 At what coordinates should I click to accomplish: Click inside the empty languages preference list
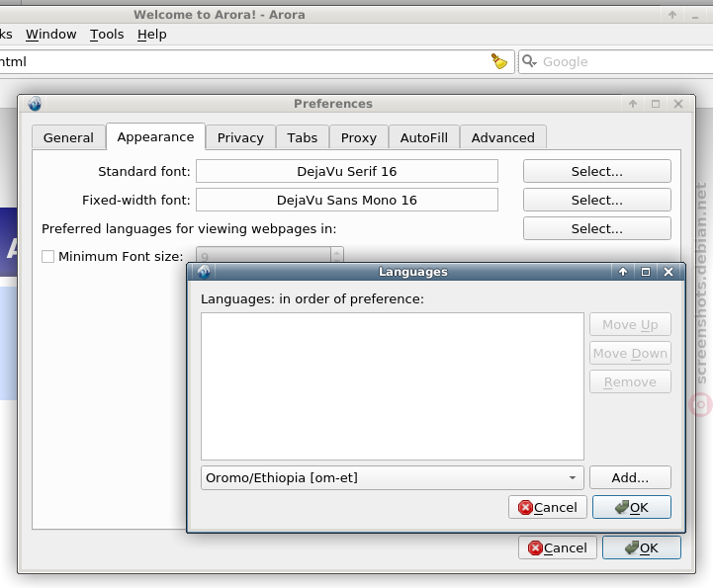coord(393,386)
